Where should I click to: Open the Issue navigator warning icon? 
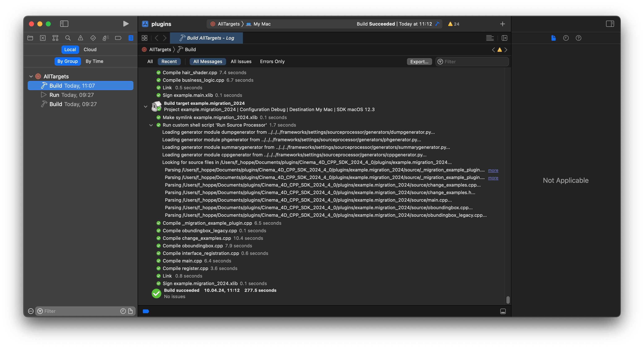(80, 38)
